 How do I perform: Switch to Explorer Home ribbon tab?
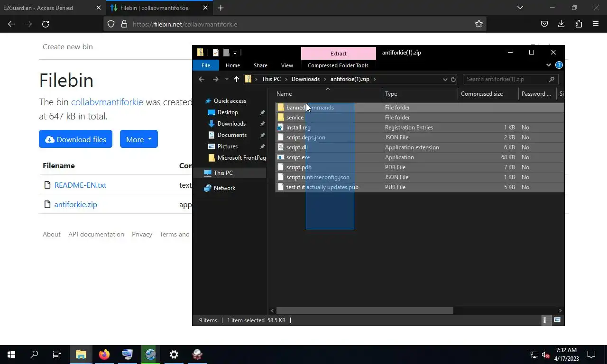pos(232,65)
